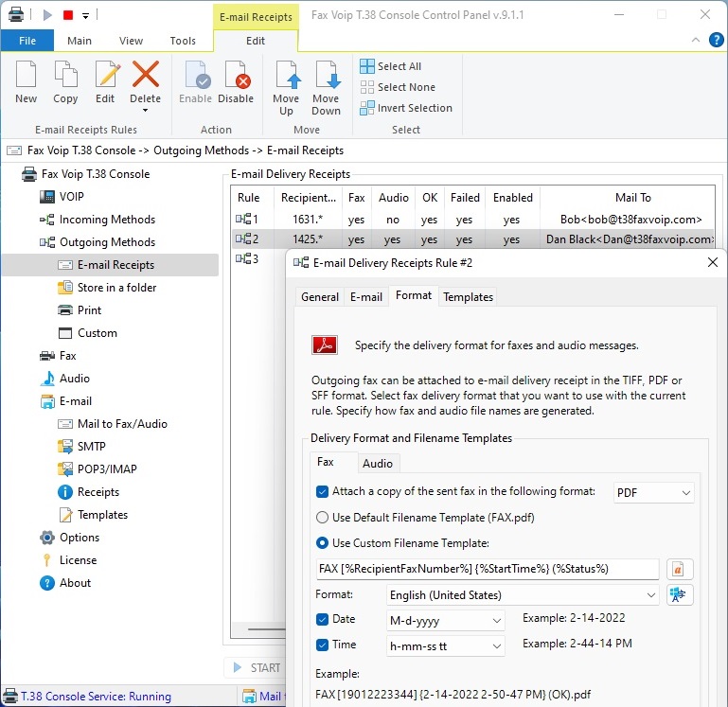
Task: Switch to the Tools ribbon tab
Action: [x=183, y=41]
